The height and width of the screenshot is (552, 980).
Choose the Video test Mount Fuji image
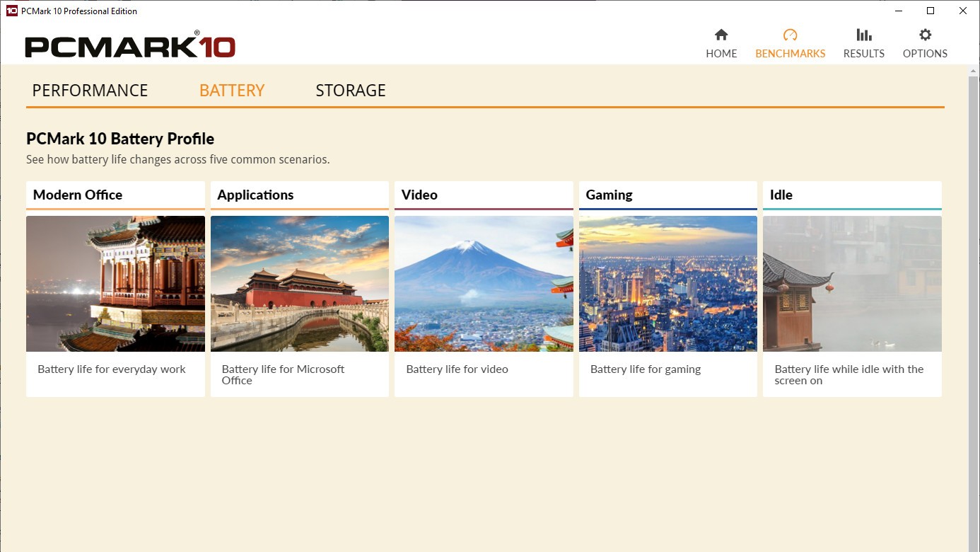(484, 283)
